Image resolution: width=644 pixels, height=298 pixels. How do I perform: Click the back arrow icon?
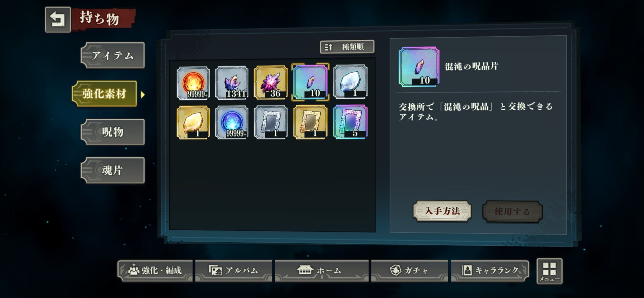click(58, 20)
